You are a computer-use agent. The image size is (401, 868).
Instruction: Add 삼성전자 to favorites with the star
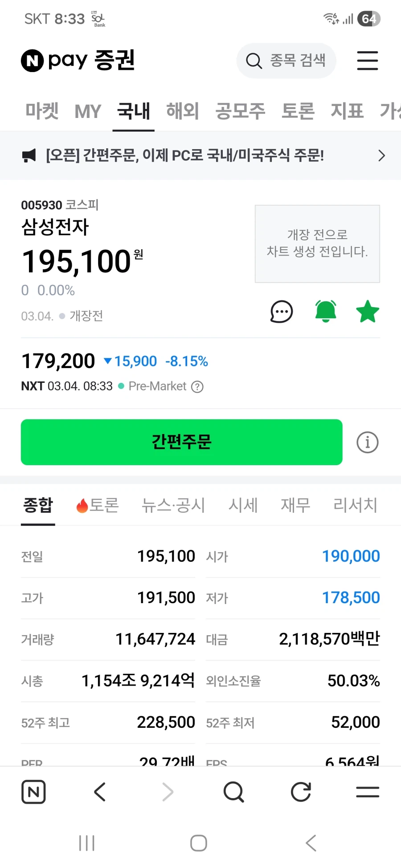coord(367,312)
